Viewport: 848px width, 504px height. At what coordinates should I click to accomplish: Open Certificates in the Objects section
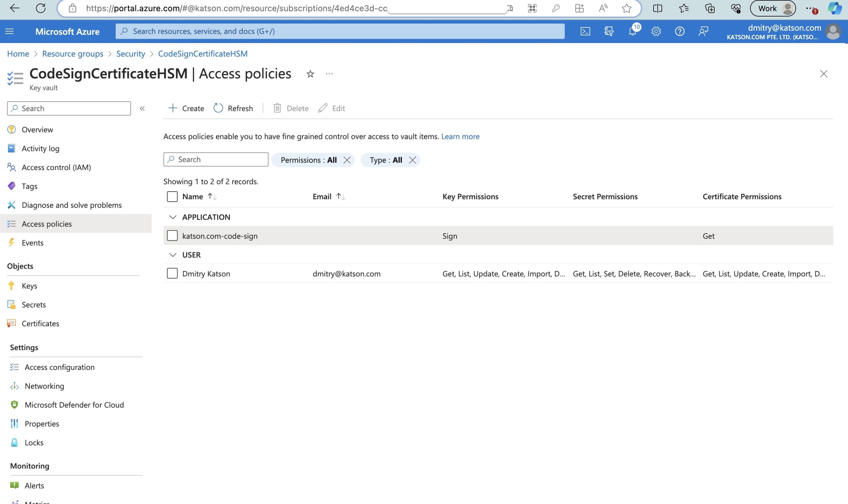[40, 323]
